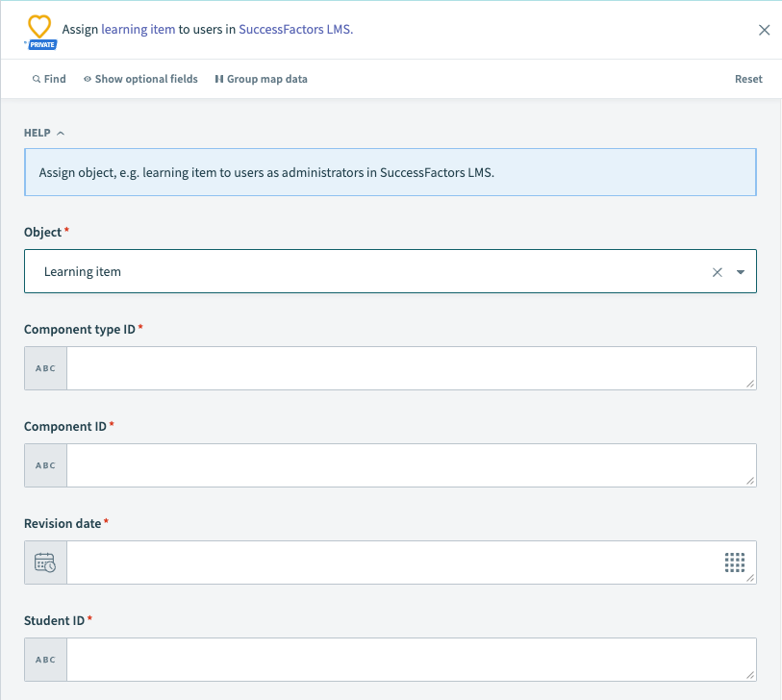Click the calendar icon beside Revision date

click(x=44, y=562)
